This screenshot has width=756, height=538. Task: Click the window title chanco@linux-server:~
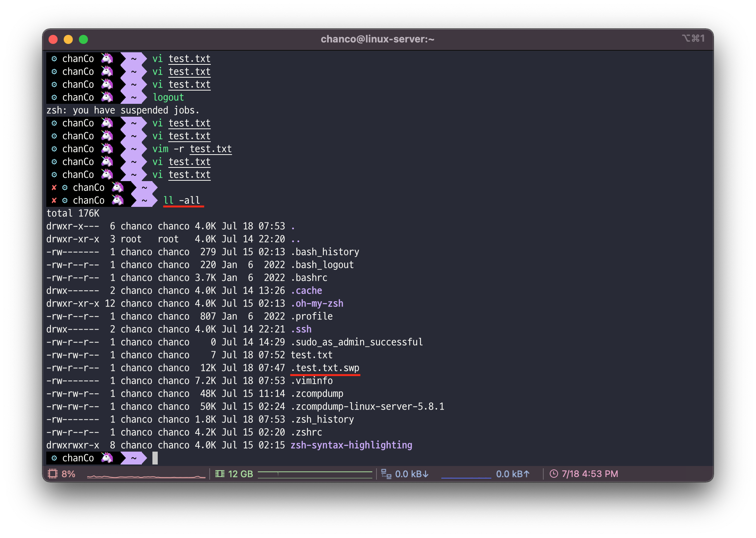pyautogui.click(x=377, y=39)
